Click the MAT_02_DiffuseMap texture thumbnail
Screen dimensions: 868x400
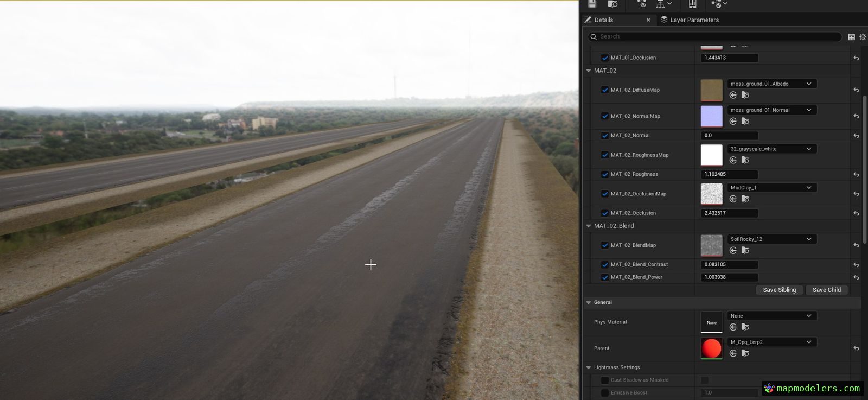pos(712,90)
